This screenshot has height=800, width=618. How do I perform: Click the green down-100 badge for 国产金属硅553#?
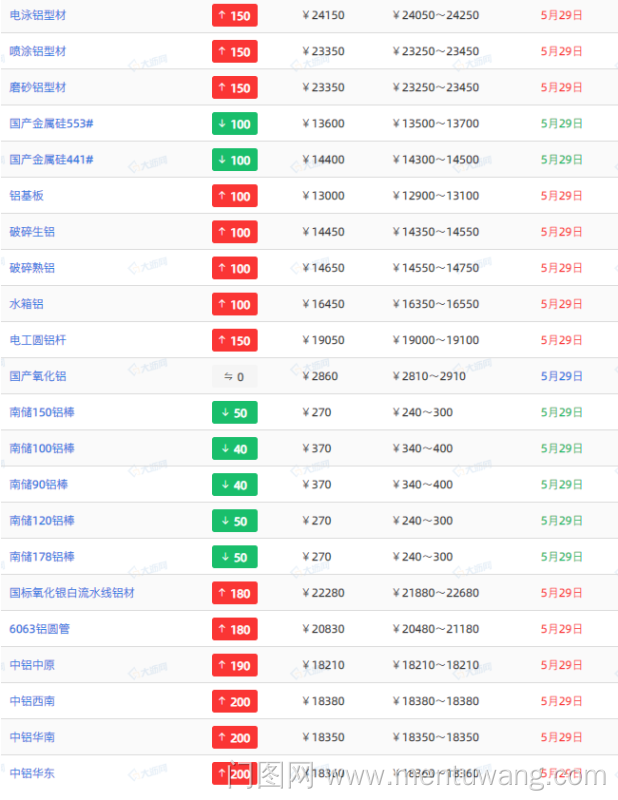[234, 124]
